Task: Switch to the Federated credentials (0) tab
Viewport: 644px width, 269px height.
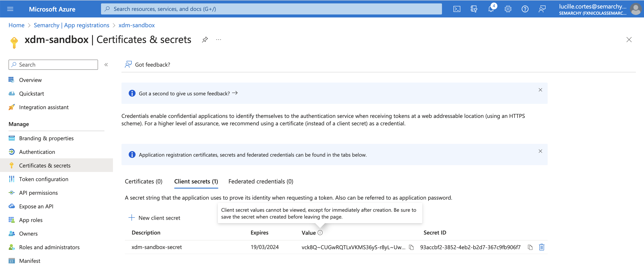Action: (260, 182)
